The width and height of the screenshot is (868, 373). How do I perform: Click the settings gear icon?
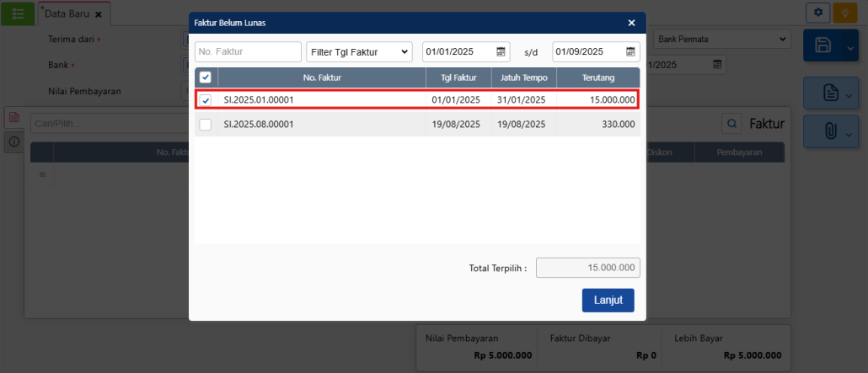(817, 13)
